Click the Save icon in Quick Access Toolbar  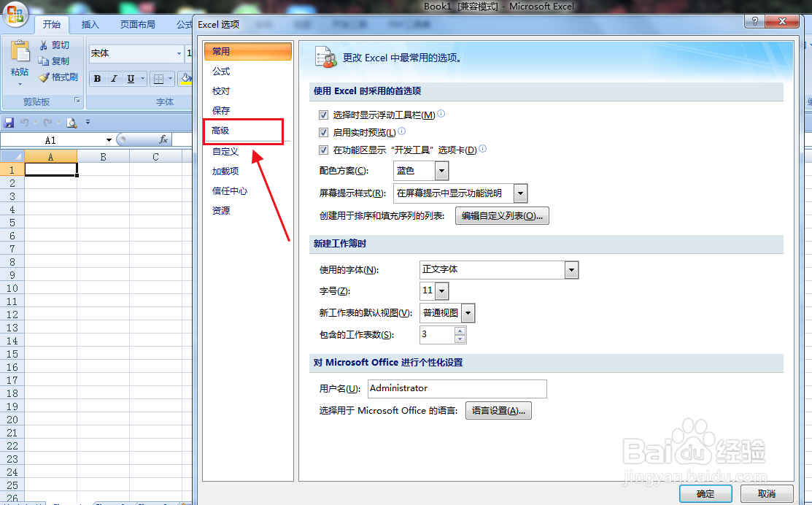click(x=9, y=122)
